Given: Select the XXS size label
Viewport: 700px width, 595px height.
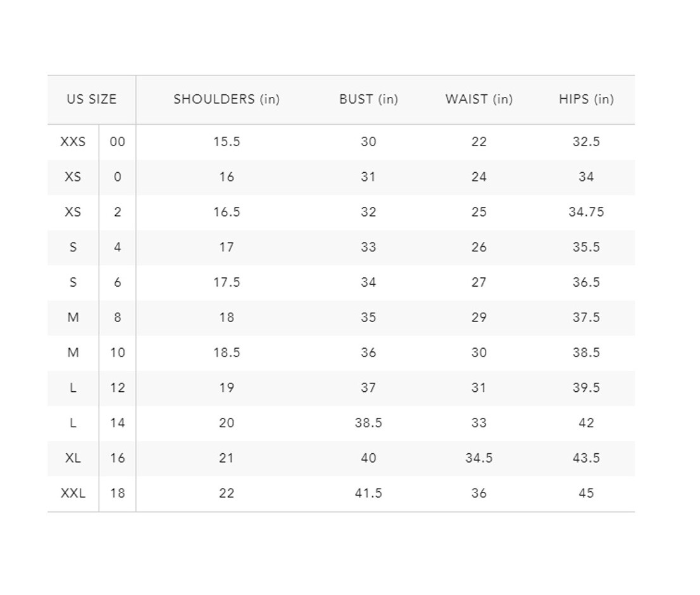Looking at the screenshot, I should 73,142.
